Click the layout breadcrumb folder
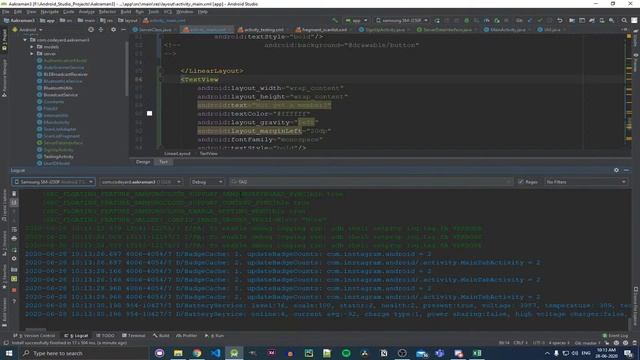 [128, 20]
